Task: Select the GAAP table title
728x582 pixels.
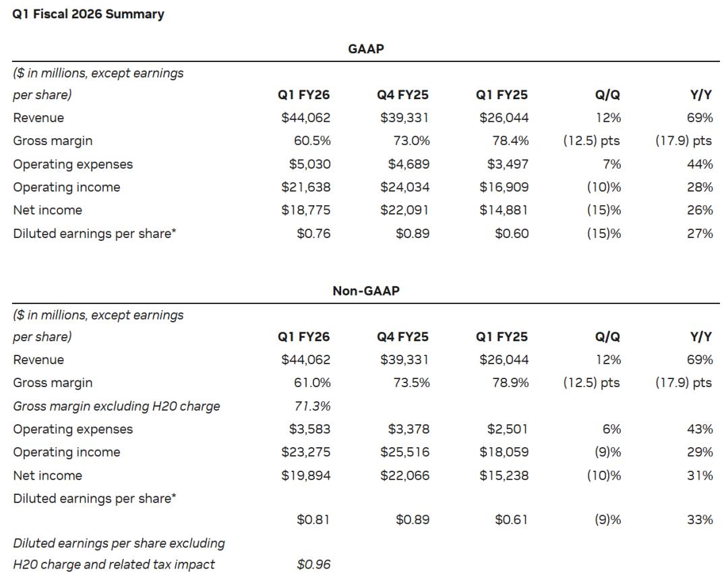Action: coord(366,49)
